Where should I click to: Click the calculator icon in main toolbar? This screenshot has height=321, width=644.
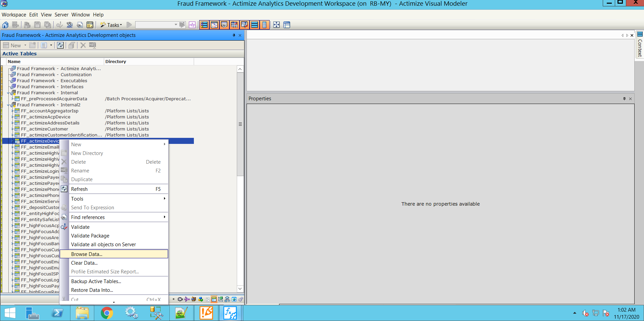tap(90, 25)
